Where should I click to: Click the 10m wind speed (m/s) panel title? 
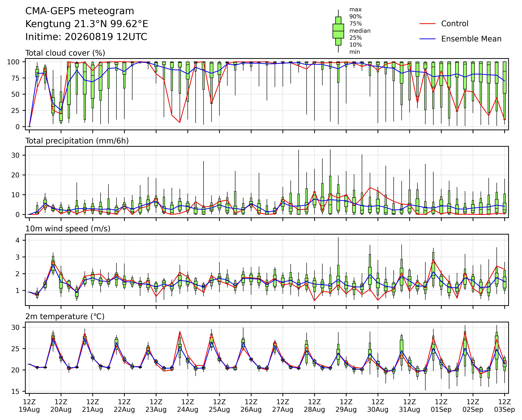click(68, 229)
